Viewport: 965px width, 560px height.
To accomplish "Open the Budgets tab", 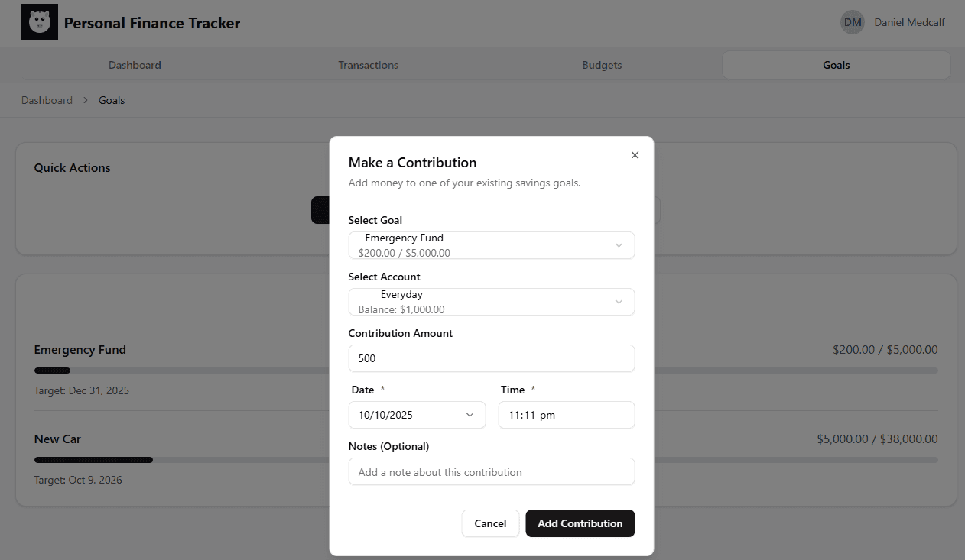I will pyautogui.click(x=602, y=65).
